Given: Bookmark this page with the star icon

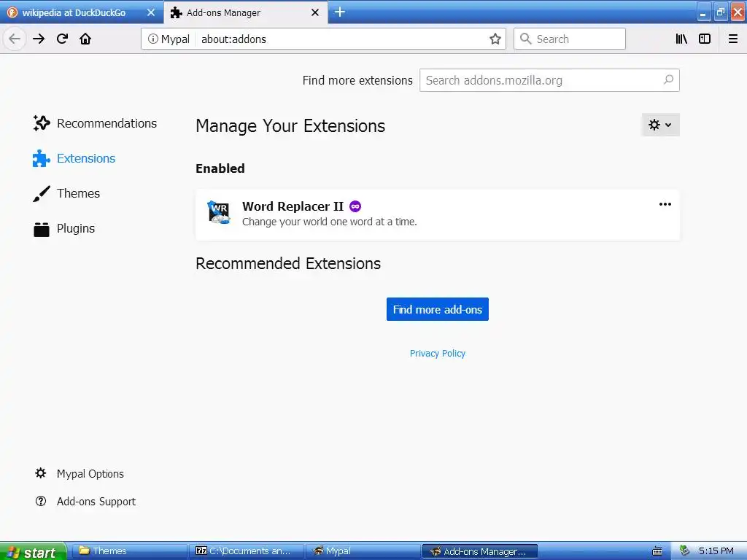Looking at the screenshot, I should (x=495, y=39).
